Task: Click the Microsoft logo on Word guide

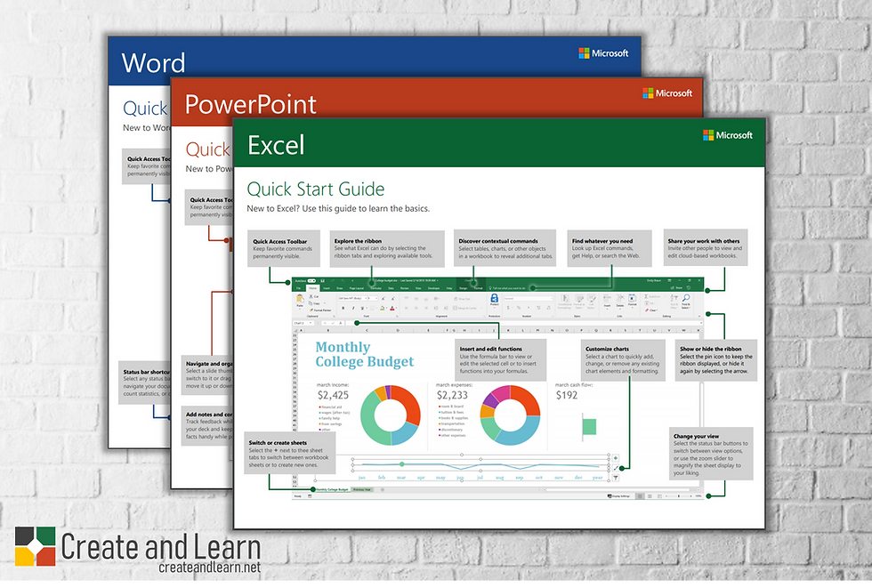Action: tap(603, 53)
